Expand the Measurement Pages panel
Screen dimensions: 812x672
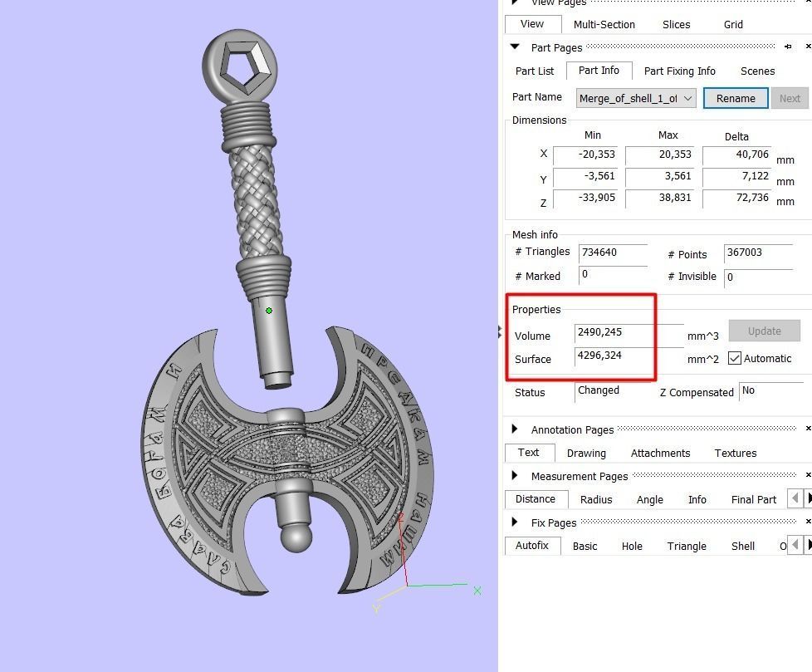pyautogui.click(x=514, y=476)
